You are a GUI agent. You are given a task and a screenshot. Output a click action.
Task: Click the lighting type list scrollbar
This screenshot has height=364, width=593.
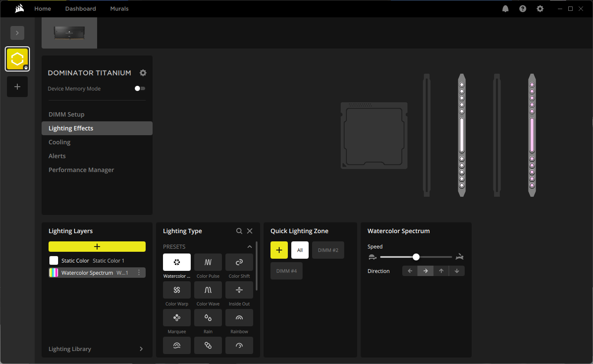(257, 266)
